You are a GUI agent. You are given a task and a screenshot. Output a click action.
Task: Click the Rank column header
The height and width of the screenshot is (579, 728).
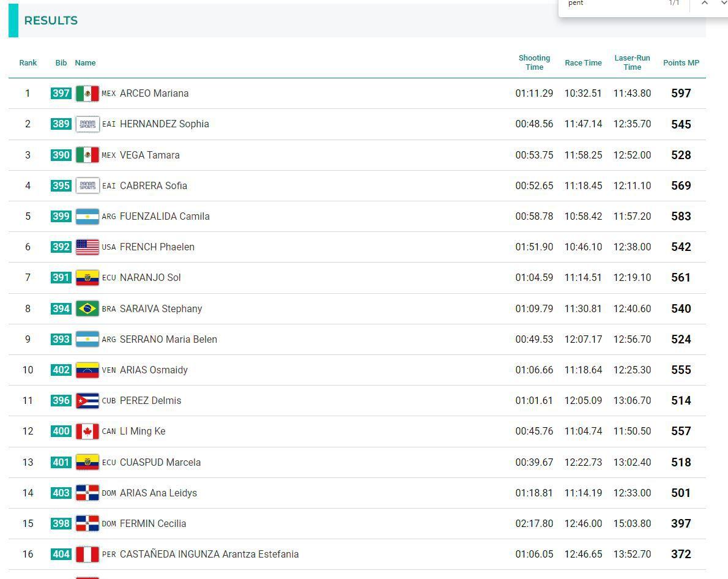pyautogui.click(x=28, y=62)
